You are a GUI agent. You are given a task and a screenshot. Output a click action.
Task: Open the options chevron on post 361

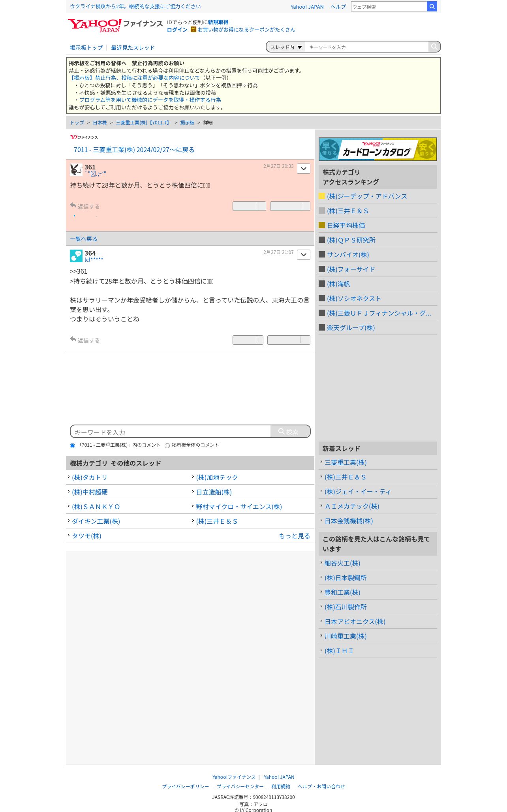[304, 169]
